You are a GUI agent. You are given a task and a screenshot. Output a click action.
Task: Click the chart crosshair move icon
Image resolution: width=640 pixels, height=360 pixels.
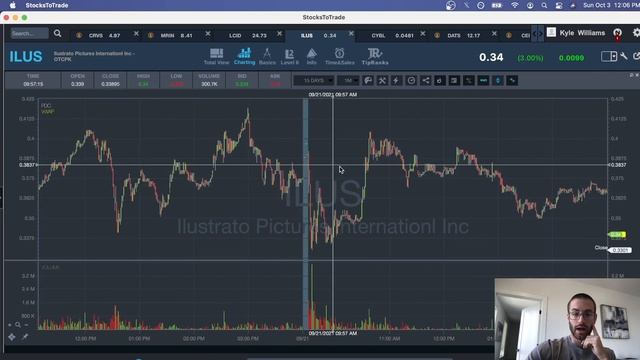11,337
